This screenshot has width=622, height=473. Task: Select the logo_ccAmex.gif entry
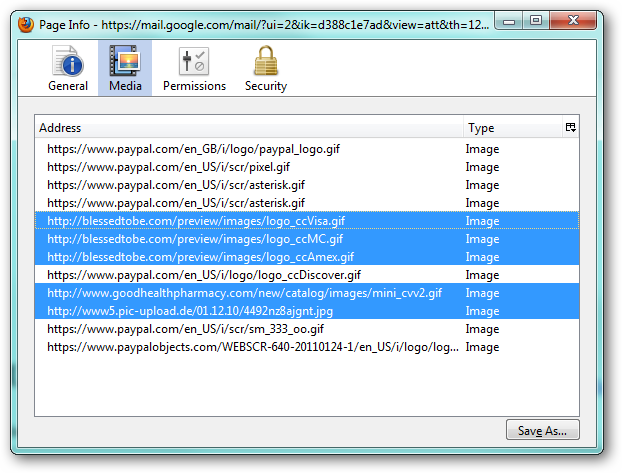pos(307,257)
